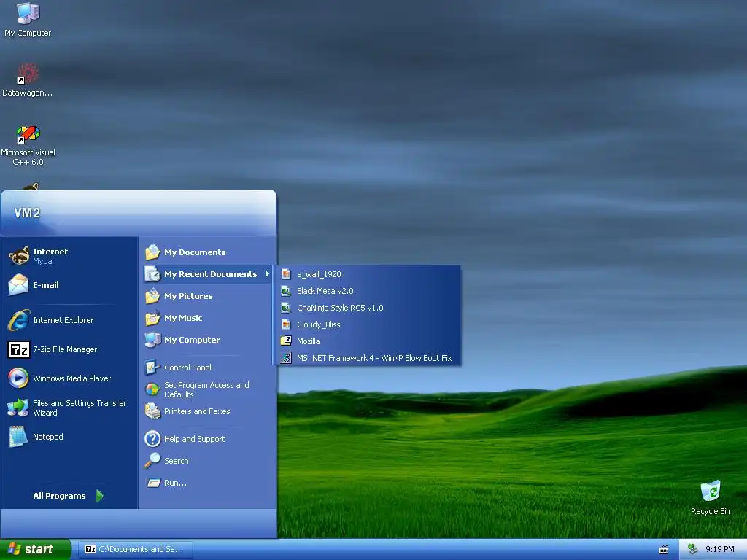Viewport: 747px width, 560px height.
Task: Click the Mypal browser label
Action: point(43,261)
